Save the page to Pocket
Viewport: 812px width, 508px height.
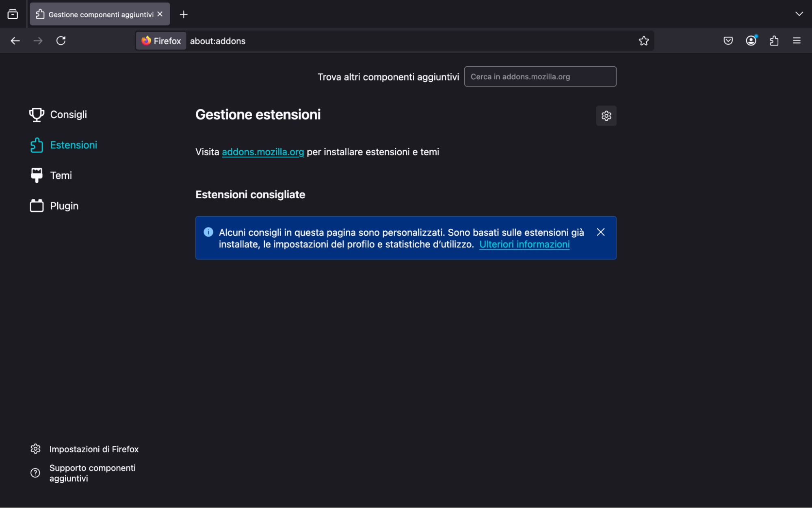pos(728,41)
